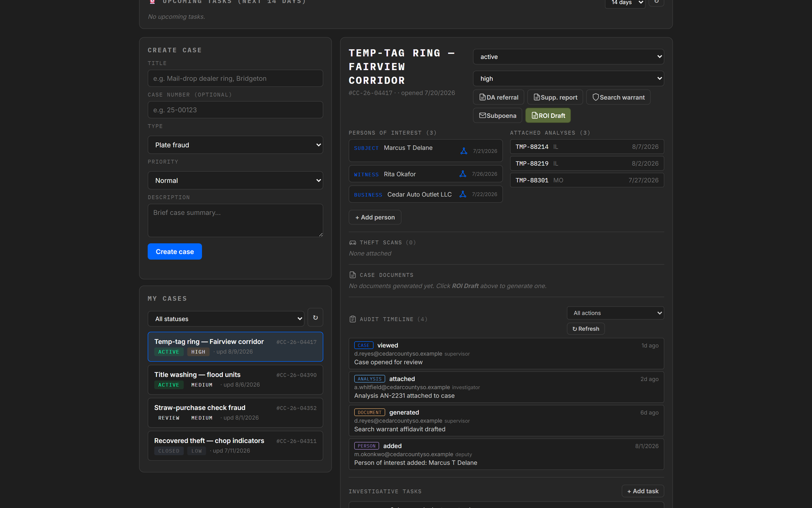Click the HIGH priority badge on Temp-tag ring
This screenshot has height=508, width=812.
coord(198,352)
